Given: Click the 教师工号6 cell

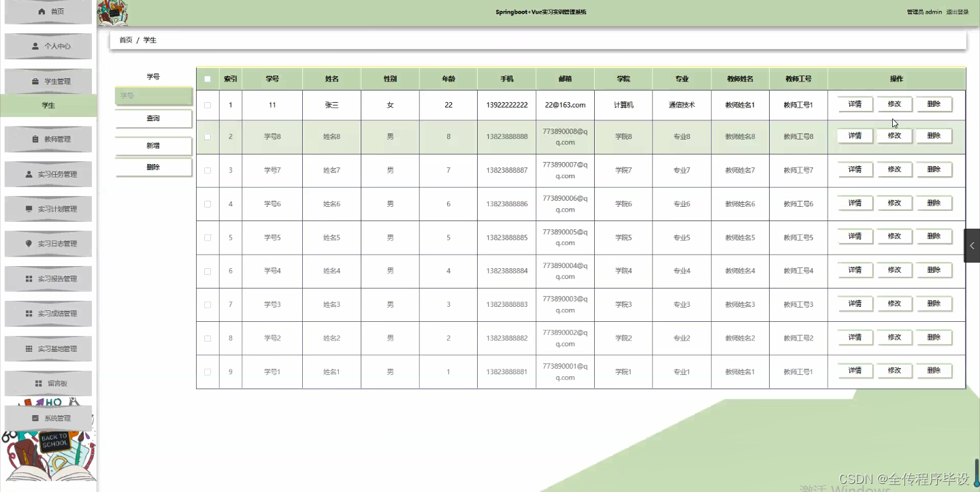Looking at the screenshot, I should pos(798,204).
